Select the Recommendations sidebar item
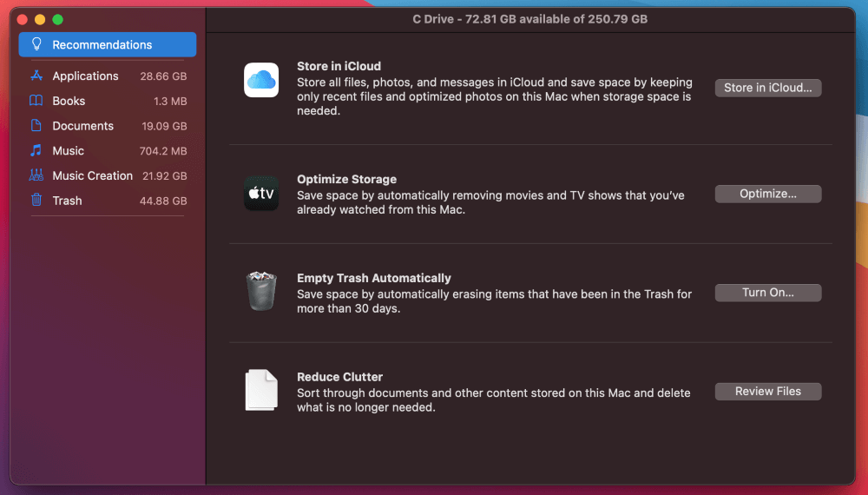 coord(102,44)
